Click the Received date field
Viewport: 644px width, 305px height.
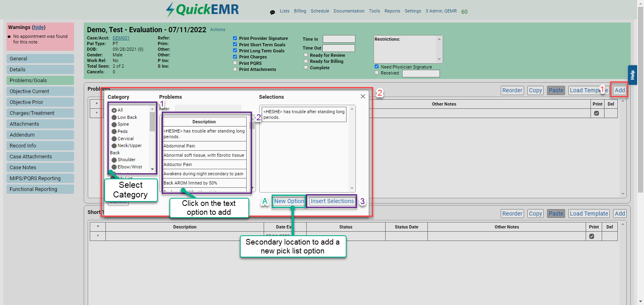(x=421, y=73)
